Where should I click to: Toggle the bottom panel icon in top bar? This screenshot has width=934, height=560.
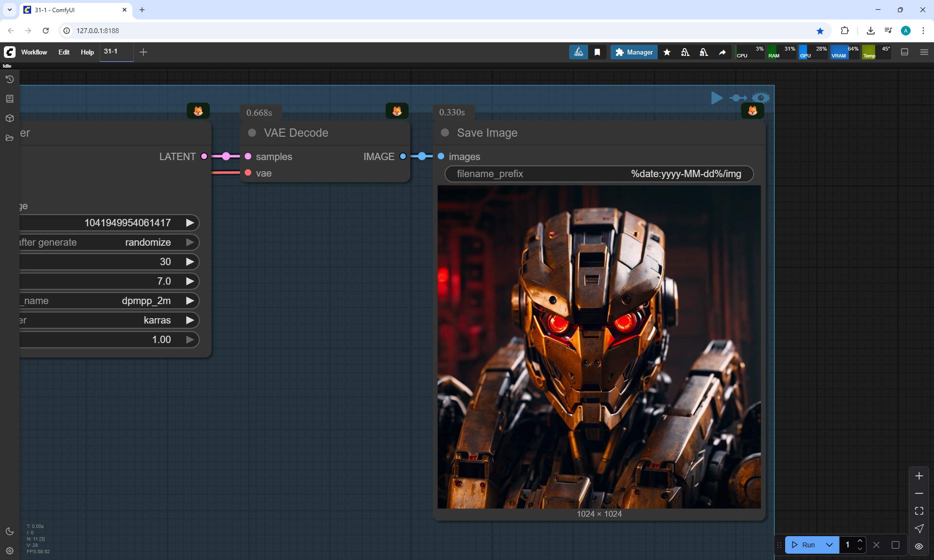click(905, 52)
